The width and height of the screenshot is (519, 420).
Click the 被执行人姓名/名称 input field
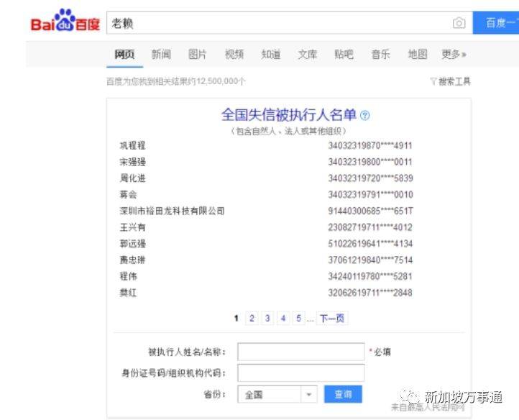pyautogui.click(x=300, y=352)
